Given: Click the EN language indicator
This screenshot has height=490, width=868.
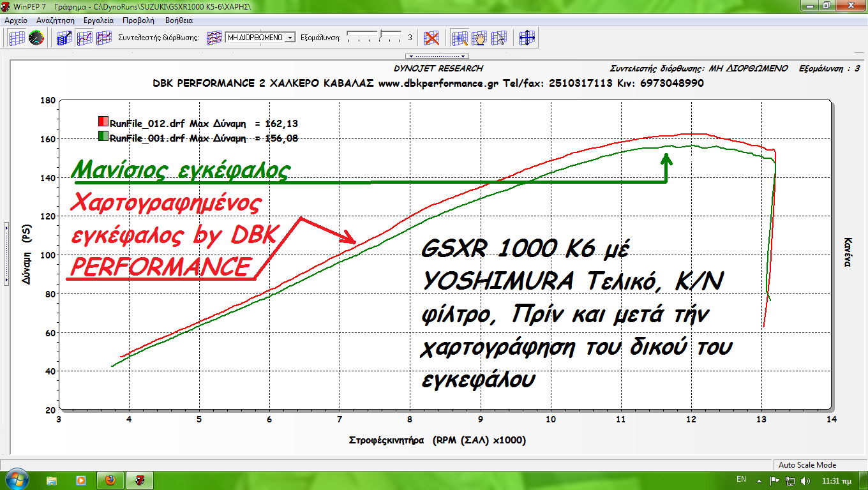Looking at the screenshot, I should coord(741,479).
